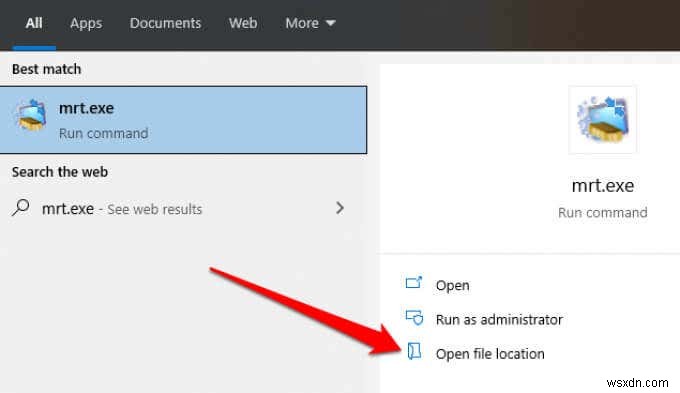Click the Open action for mrt.exe
Screen dimensions: 680x393
[x=452, y=285]
